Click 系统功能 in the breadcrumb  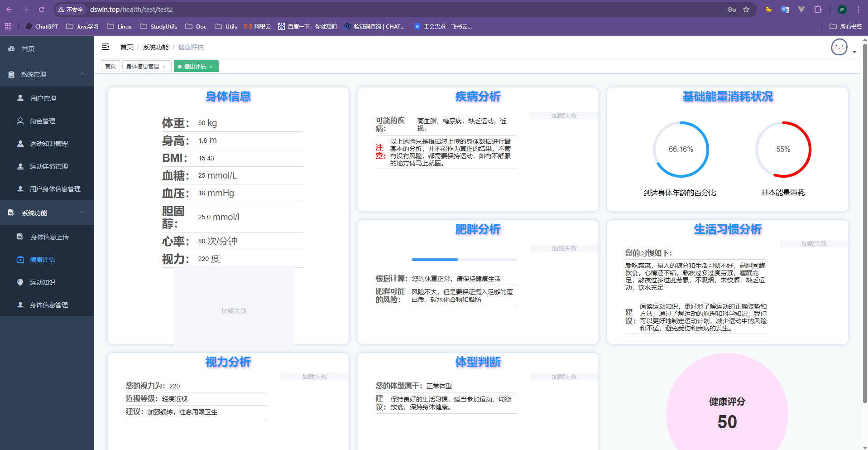(156, 47)
